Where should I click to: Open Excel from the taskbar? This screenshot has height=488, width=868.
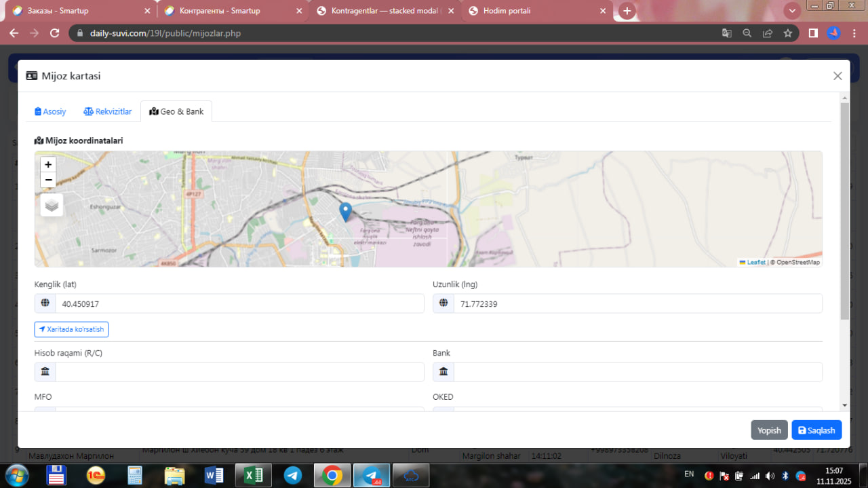point(253,475)
